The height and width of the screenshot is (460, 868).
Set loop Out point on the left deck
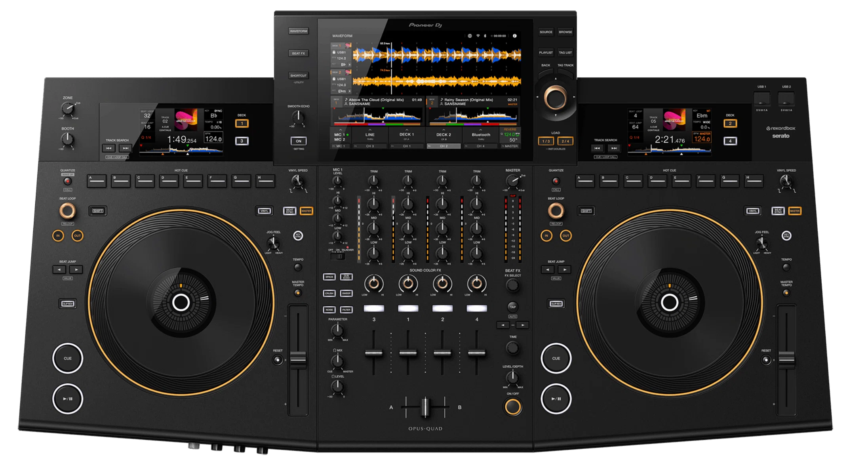[77, 236]
